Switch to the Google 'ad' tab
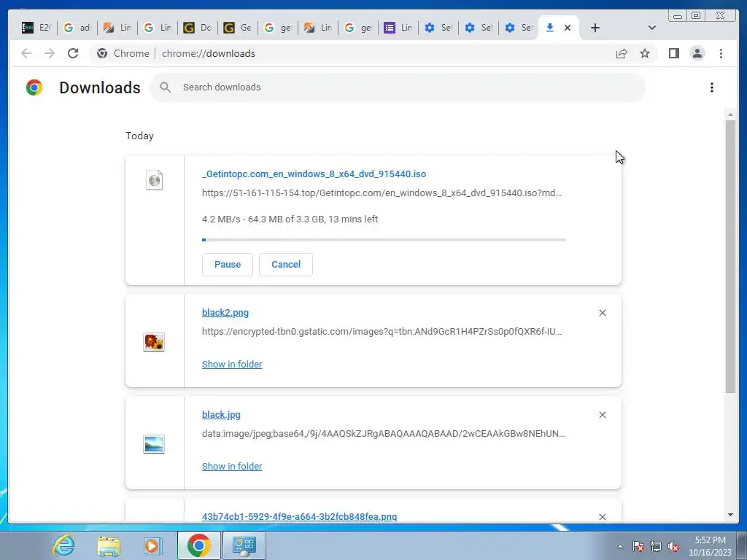 pos(77,28)
